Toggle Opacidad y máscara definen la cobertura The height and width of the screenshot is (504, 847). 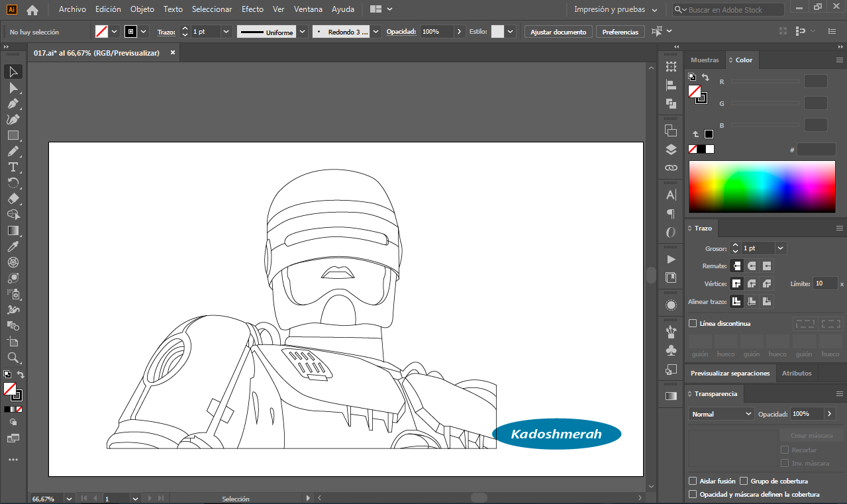tap(693, 494)
